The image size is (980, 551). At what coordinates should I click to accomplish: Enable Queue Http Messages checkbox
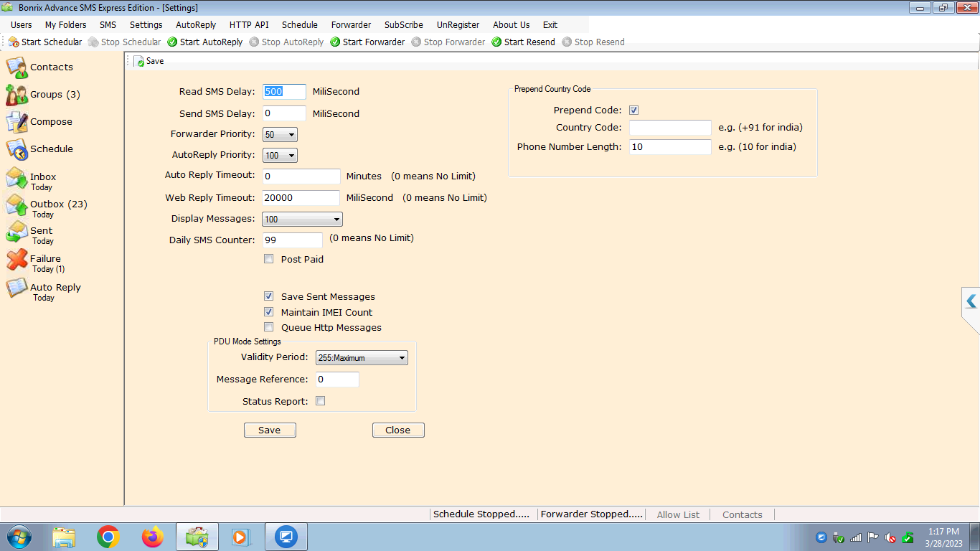269,327
